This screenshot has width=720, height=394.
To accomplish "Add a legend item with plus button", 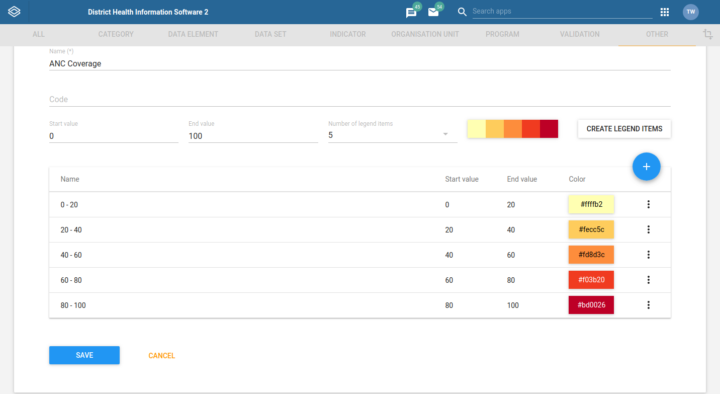I will click(647, 167).
